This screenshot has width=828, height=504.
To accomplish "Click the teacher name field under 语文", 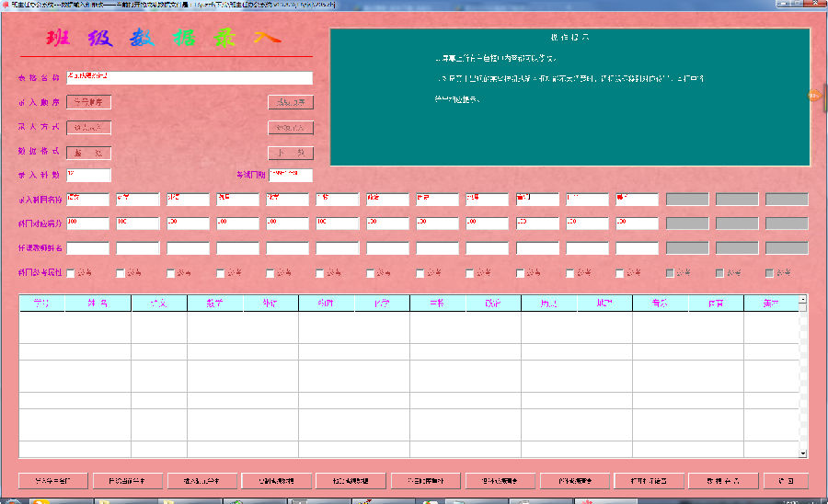I will 87,248.
